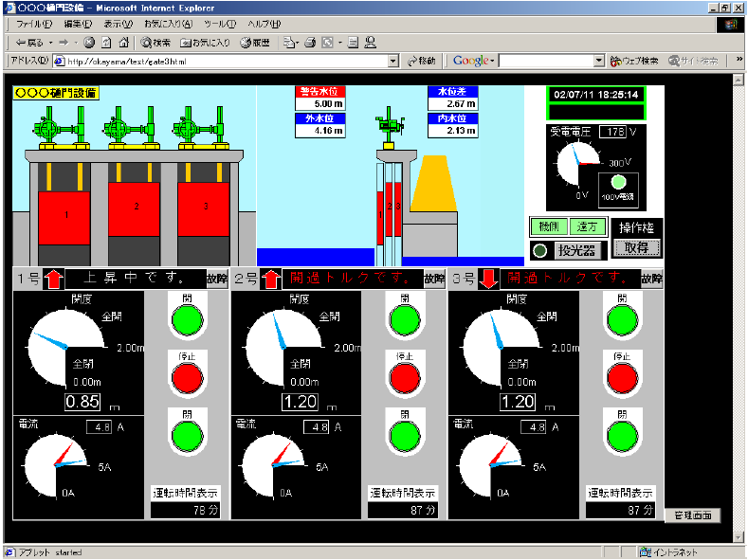Open the 管理画面 management screen button
The width and height of the screenshot is (748, 560).
692,515
